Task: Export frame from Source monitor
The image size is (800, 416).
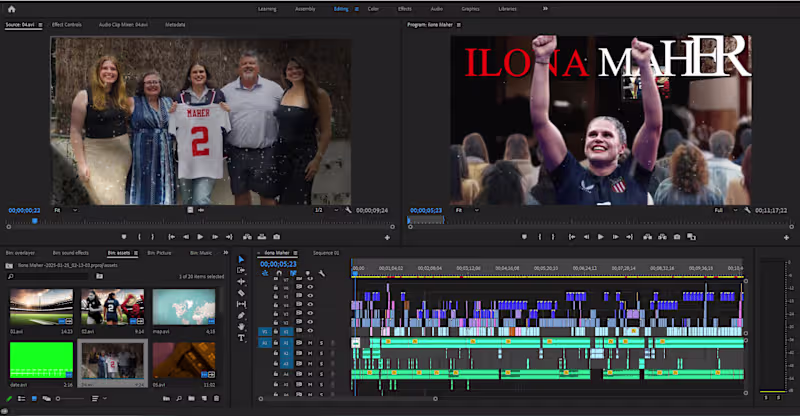Action: coord(277,237)
